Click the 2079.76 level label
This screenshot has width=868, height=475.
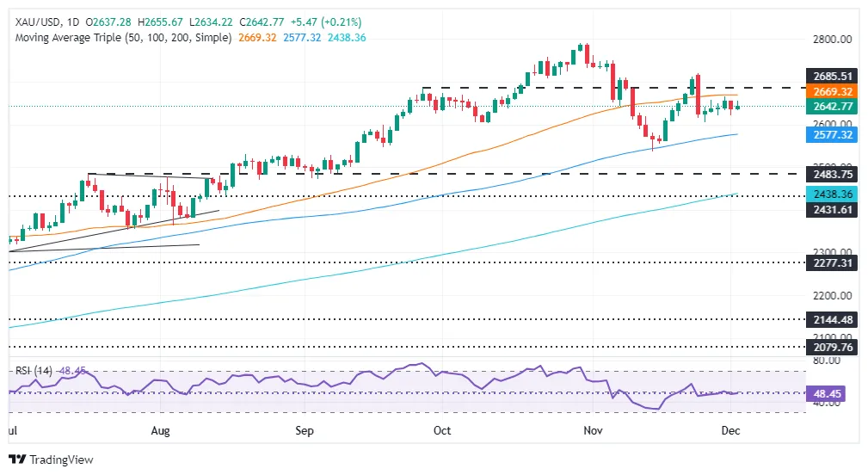(x=832, y=347)
